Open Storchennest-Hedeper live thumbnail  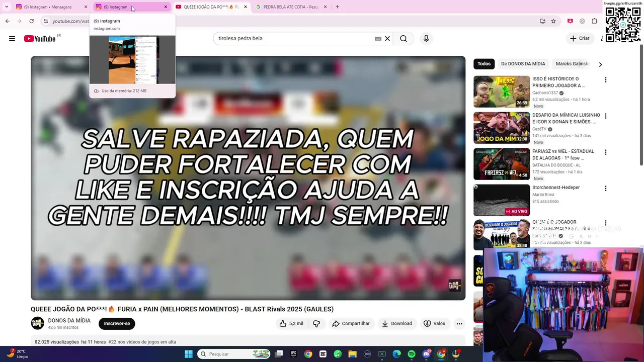(x=502, y=200)
